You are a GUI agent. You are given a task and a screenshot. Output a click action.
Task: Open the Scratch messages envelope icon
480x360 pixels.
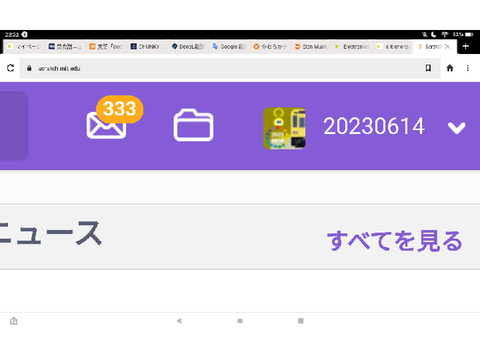pos(106,125)
